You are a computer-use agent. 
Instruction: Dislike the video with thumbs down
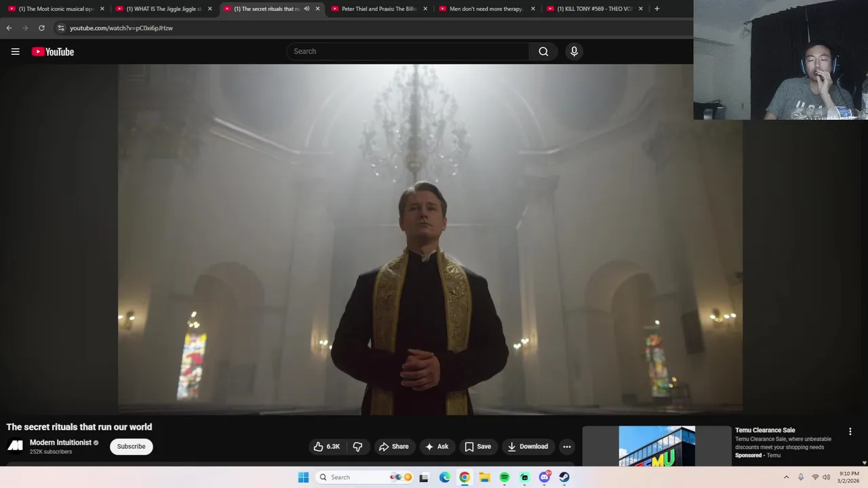[x=357, y=447]
